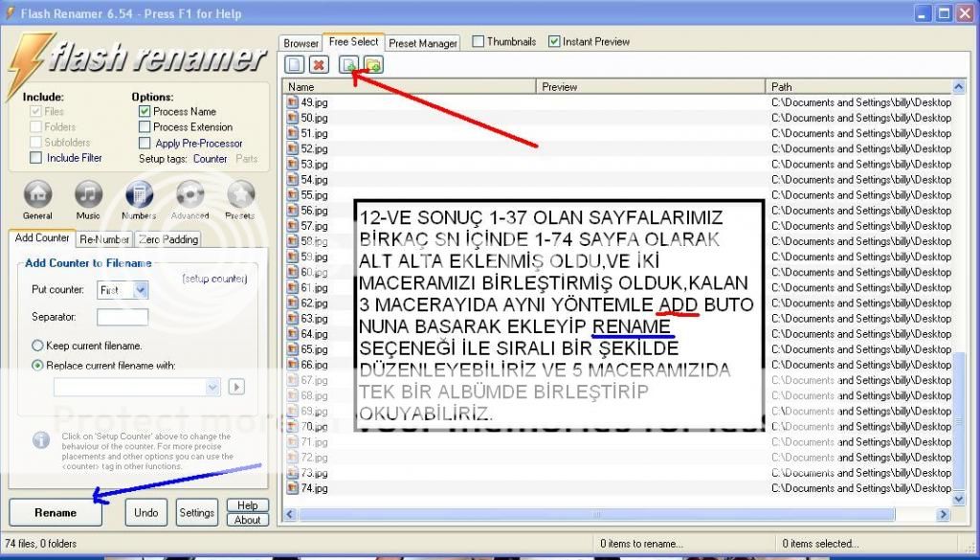Click the Undo button

pos(145,512)
